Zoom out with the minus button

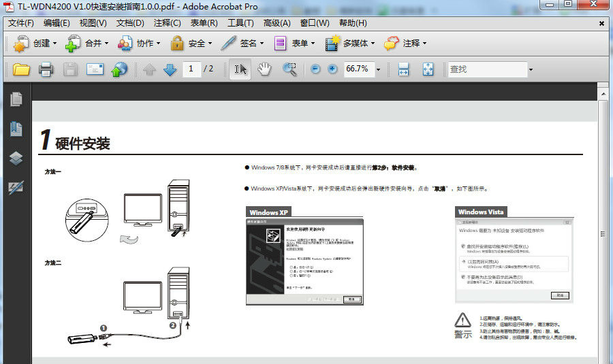click(x=315, y=69)
